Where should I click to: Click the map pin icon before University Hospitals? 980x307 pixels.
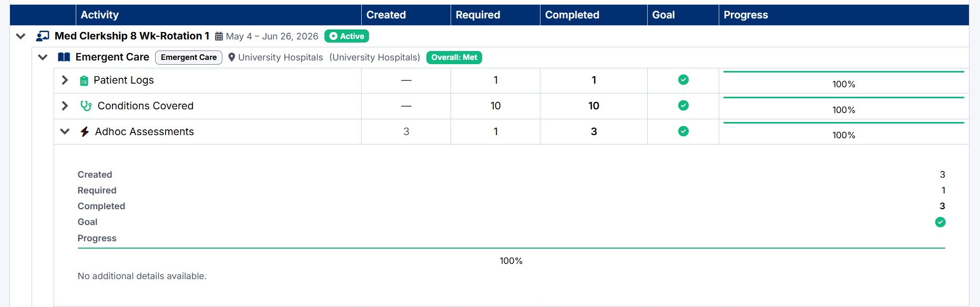231,57
